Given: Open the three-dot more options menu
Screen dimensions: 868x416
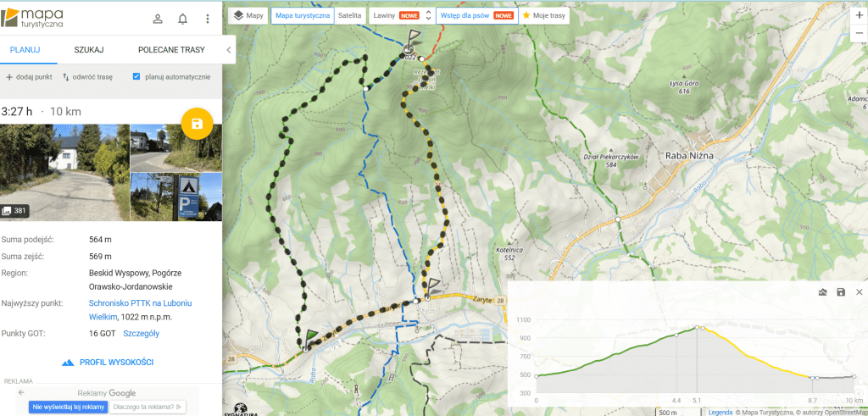Looking at the screenshot, I should click(x=208, y=19).
